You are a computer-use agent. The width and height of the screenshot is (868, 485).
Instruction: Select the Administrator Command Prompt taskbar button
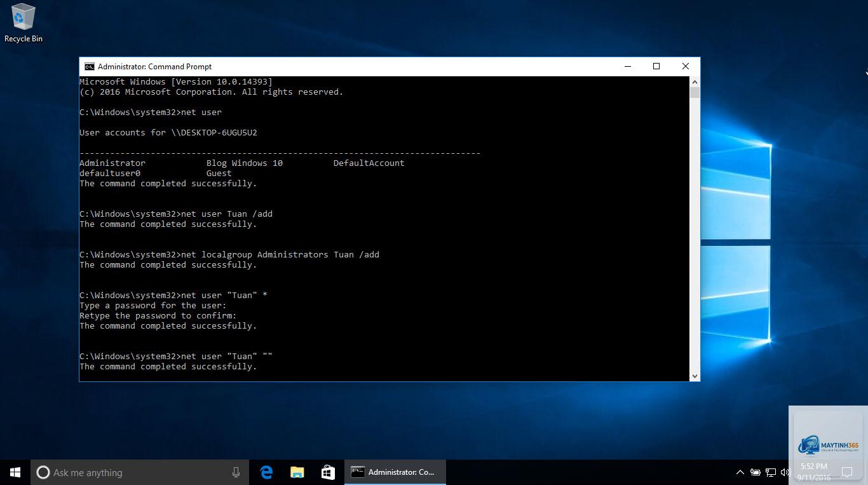click(x=395, y=472)
